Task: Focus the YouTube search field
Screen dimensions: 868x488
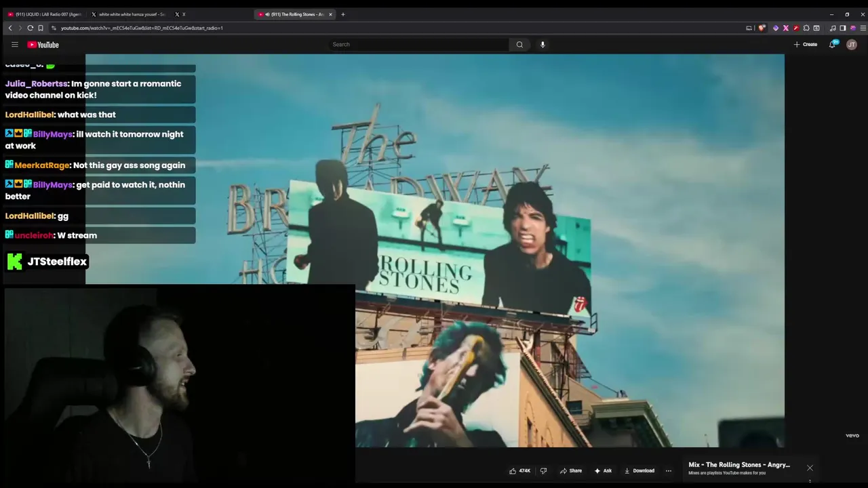Action: [x=419, y=45]
